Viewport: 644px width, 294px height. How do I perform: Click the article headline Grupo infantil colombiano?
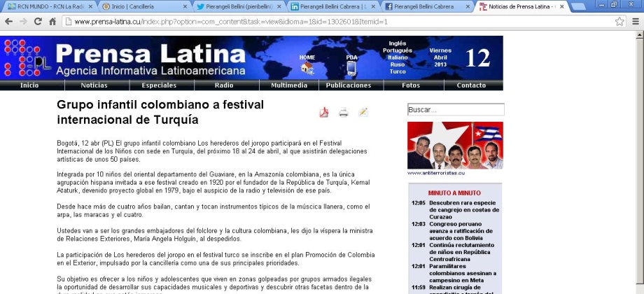(x=160, y=112)
